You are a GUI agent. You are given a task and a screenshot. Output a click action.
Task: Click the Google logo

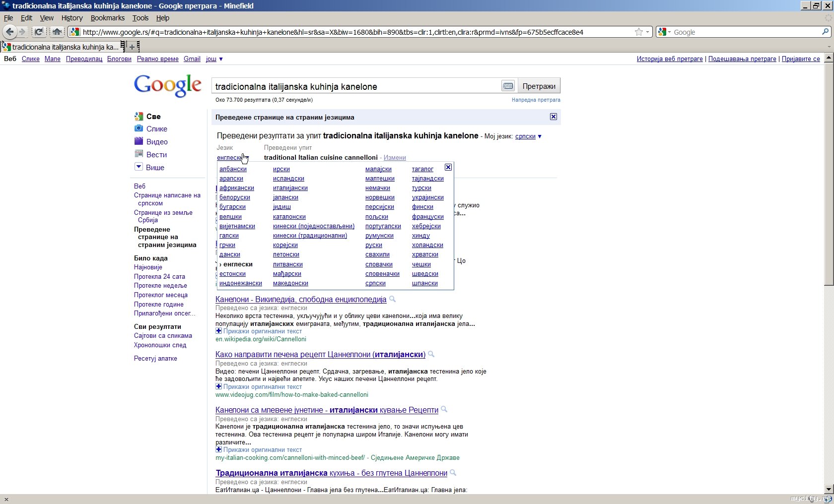pyautogui.click(x=168, y=85)
